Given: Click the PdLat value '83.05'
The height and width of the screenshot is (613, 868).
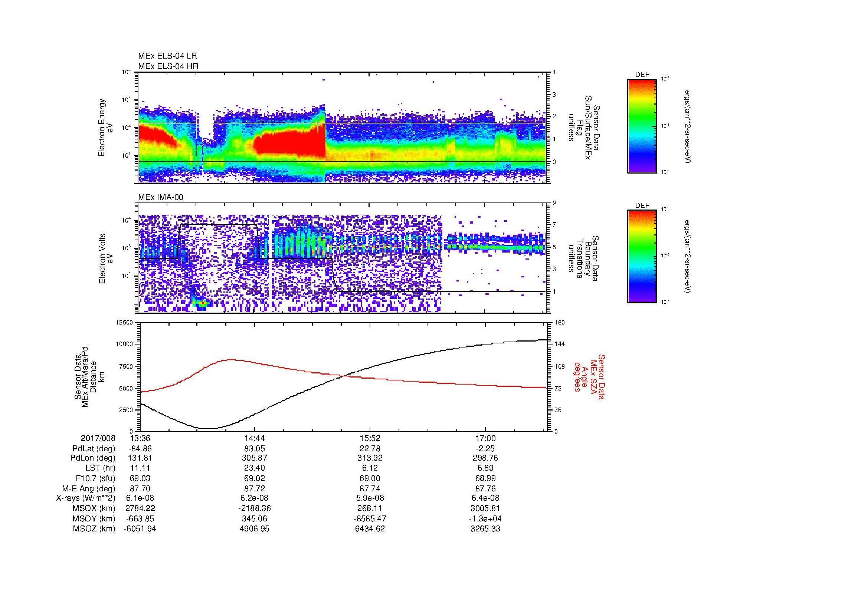Looking at the screenshot, I should (255, 449).
